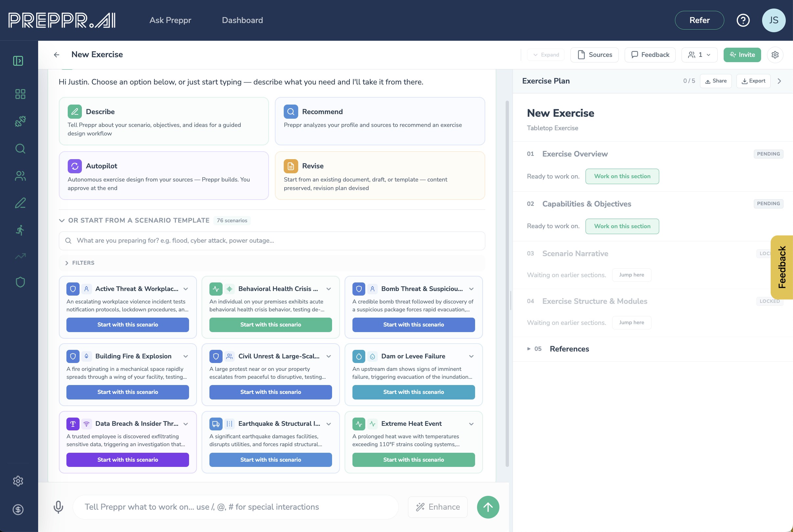Toggle the sidebar panel icon at top left
The height and width of the screenshot is (532, 793).
(x=18, y=61)
